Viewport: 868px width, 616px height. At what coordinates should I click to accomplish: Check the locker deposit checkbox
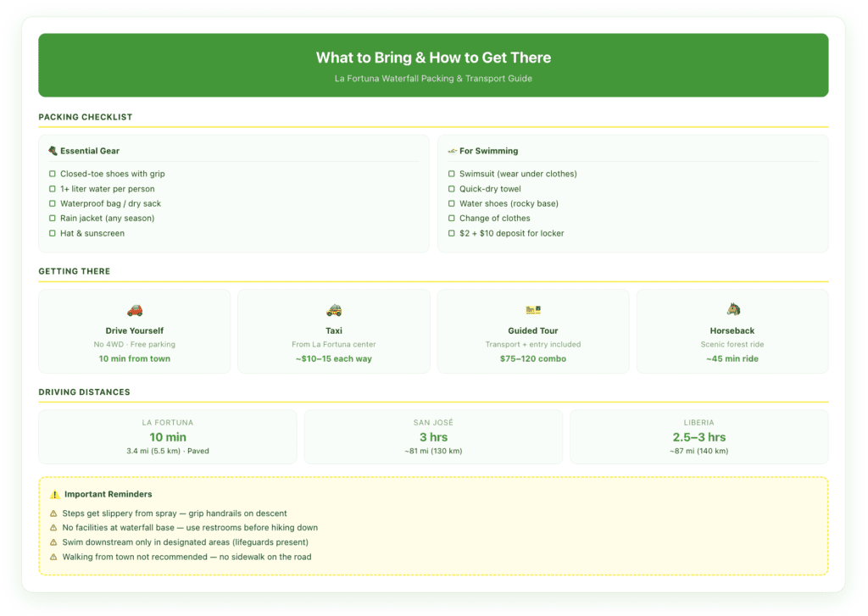click(450, 233)
